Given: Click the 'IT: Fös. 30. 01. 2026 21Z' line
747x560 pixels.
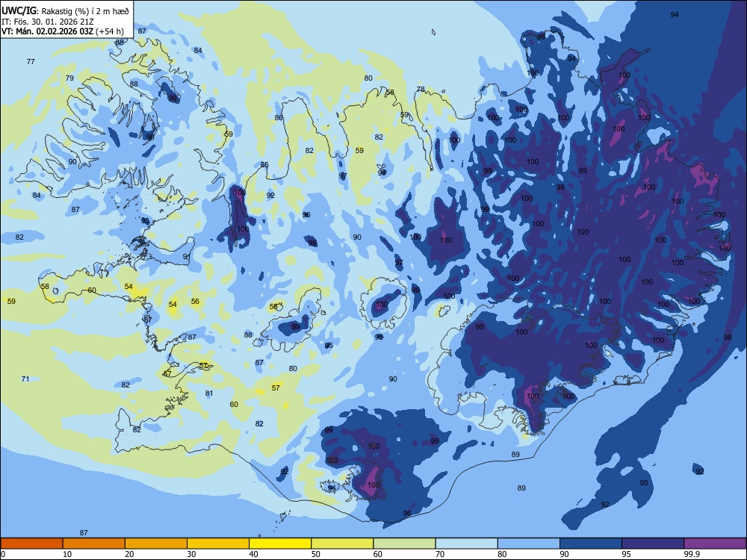Looking at the screenshot, I should (x=48, y=22).
